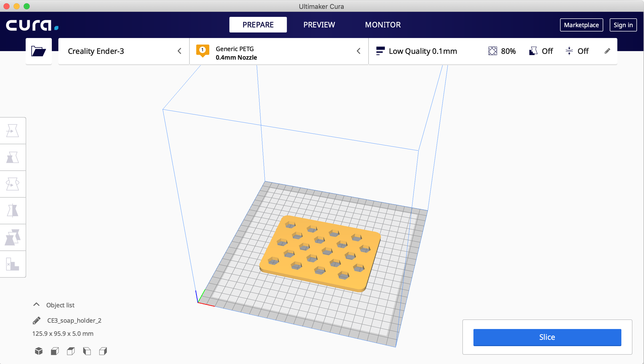Click the adhesion Off icon
Viewport: 644px width, 364px height.
tap(569, 51)
